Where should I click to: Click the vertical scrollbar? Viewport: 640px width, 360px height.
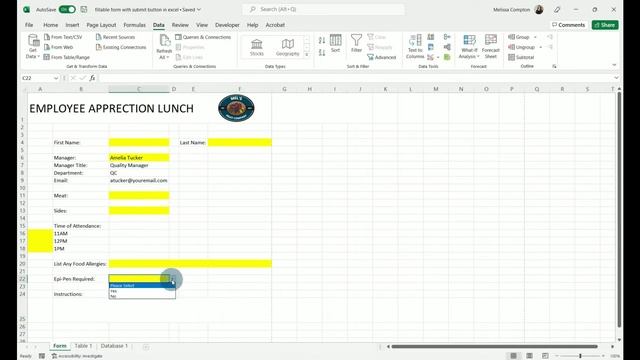[x=619, y=209]
